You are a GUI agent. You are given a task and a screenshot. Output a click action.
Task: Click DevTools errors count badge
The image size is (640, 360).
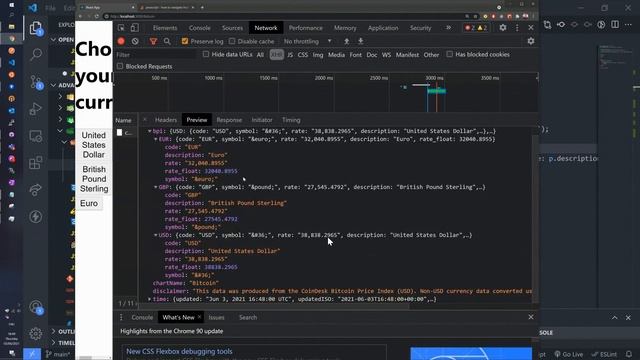pyautogui.click(x=470, y=28)
